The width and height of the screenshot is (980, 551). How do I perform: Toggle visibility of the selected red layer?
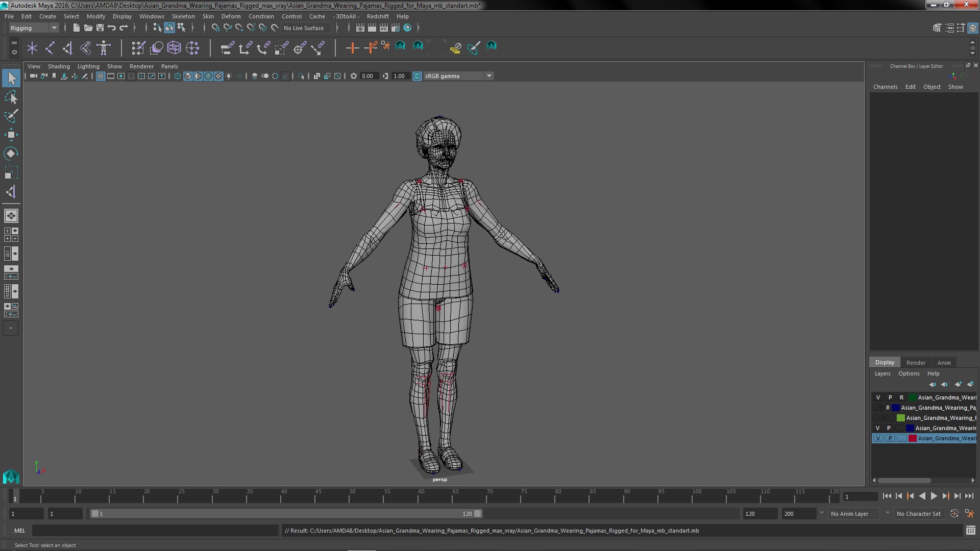pyautogui.click(x=878, y=438)
